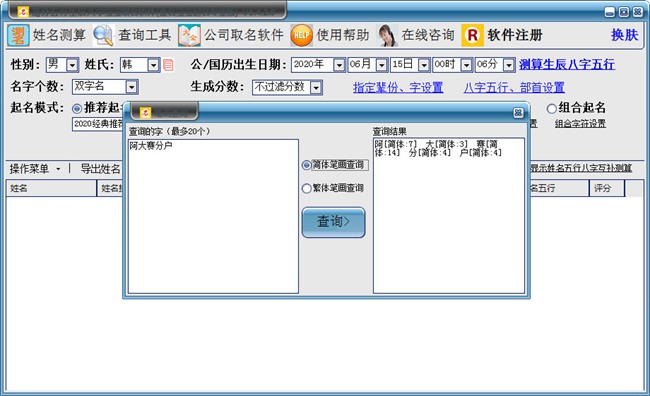Image resolution: width=650 pixels, height=396 pixels.
Task: Click the 软件注册 R icon
Action: pyautogui.click(x=472, y=35)
